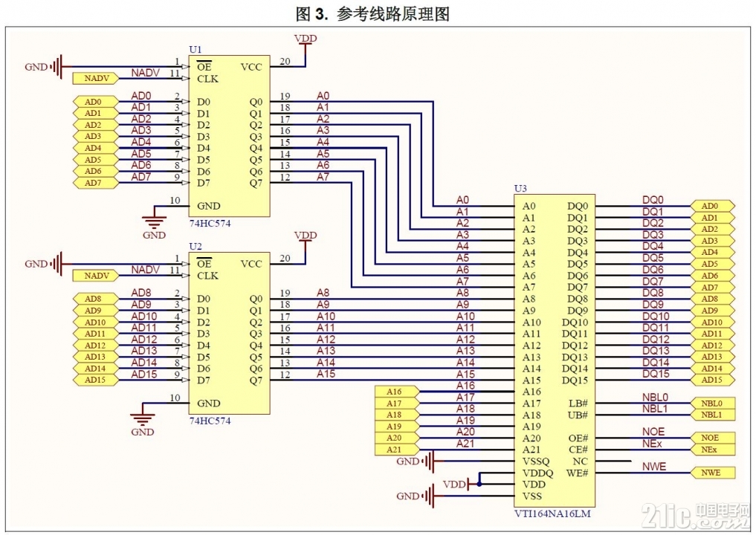The width and height of the screenshot is (756, 535).
Task: Select the yellow A19 port
Action: pyautogui.click(x=397, y=427)
